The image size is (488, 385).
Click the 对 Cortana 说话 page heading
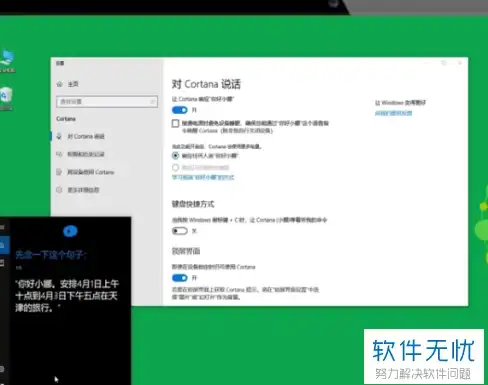(x=206, y=84)
